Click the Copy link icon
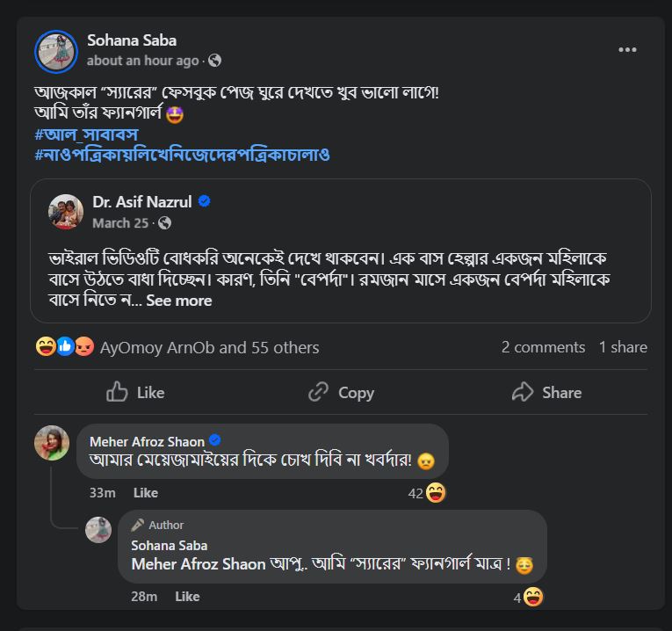The width and height of the screenshot is (672, 631). click(318, 392)
